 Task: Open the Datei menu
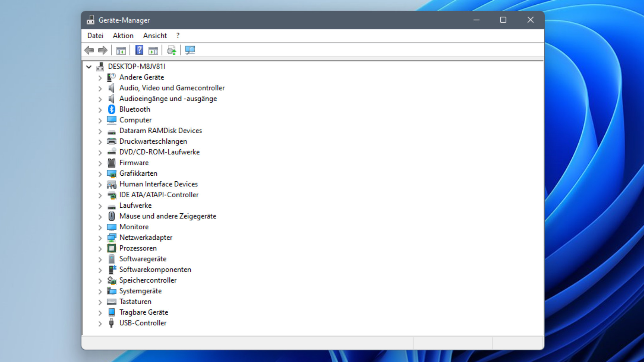[95, 36]
